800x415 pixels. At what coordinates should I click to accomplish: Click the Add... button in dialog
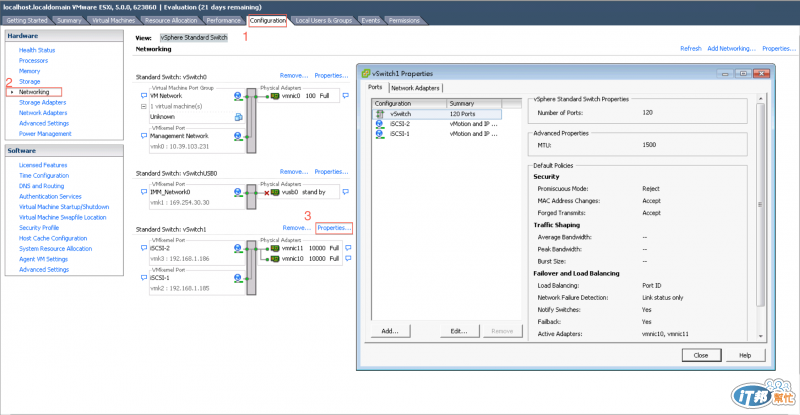tap(390, 331)
